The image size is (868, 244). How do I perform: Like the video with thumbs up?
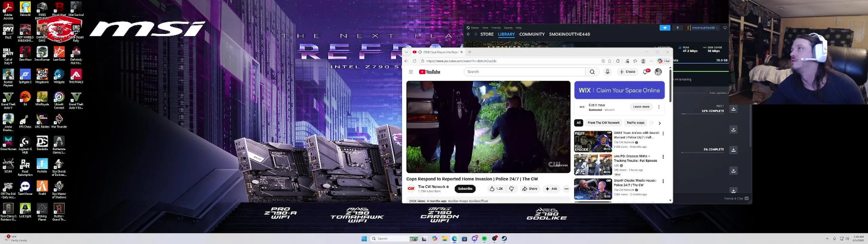coord(496,189)
